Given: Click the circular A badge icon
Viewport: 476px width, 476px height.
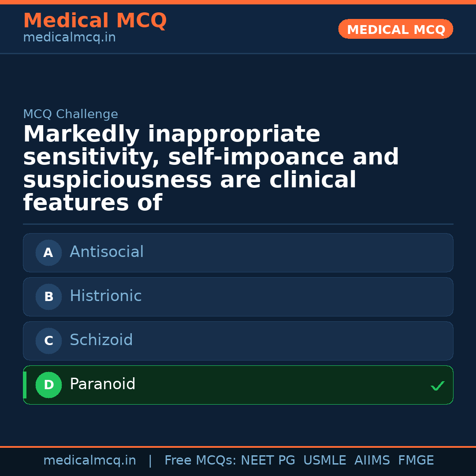Looking at the screenshot, I should [48, 253].
